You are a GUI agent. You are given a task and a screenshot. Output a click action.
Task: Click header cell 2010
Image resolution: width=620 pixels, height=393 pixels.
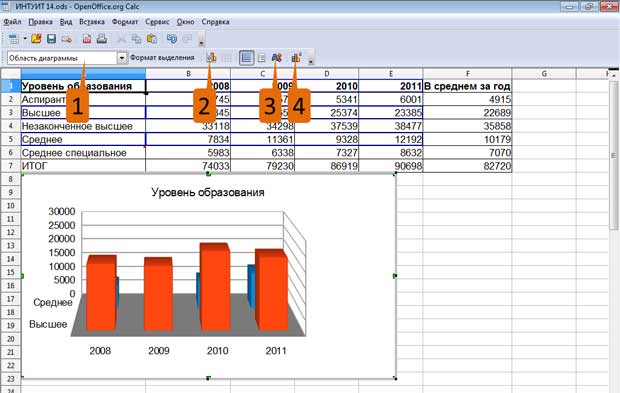tap(327, 86)
